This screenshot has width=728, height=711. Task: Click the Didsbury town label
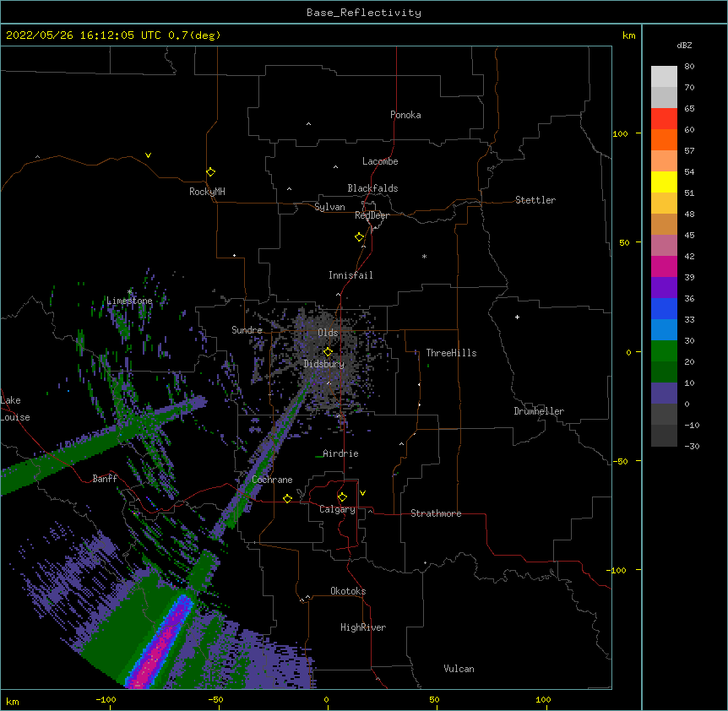click(324, 364)
